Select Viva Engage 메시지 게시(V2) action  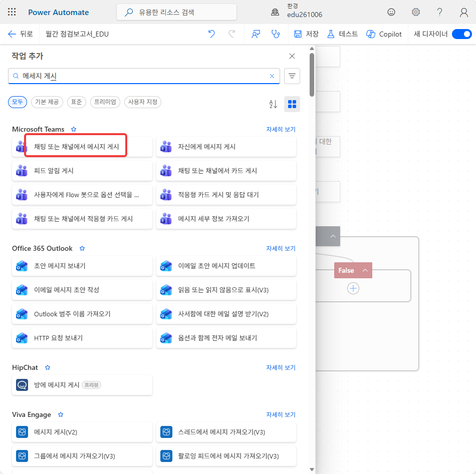[82, 432]
